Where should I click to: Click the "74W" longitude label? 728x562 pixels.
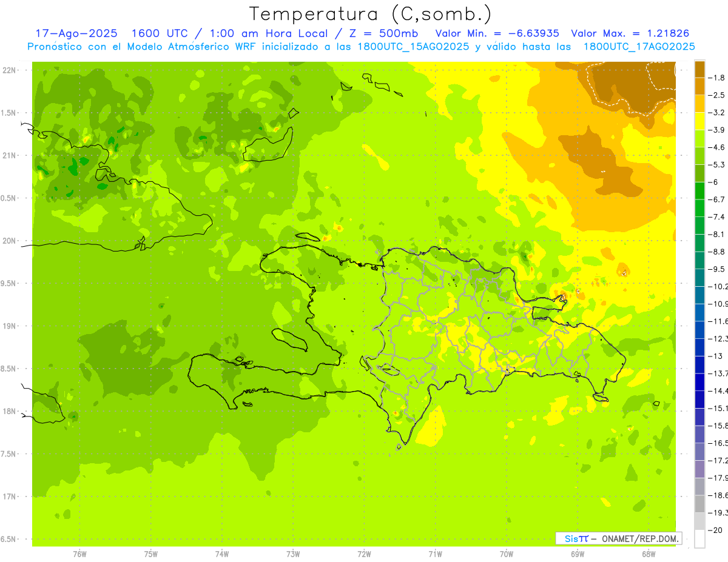point(222,554)
